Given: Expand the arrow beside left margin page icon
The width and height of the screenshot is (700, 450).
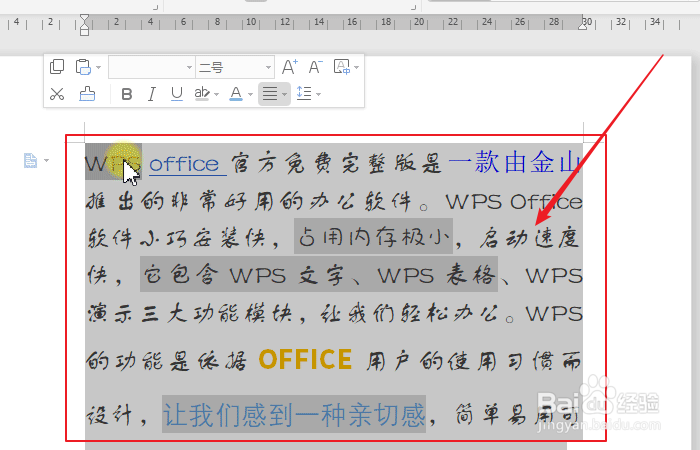Looking at the screenshot, I should (x=46, y=160).
